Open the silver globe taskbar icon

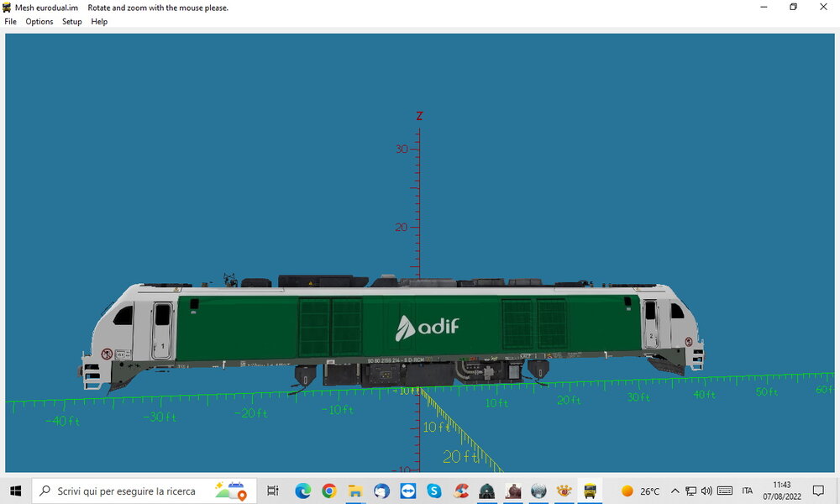(x=538, y=491)
